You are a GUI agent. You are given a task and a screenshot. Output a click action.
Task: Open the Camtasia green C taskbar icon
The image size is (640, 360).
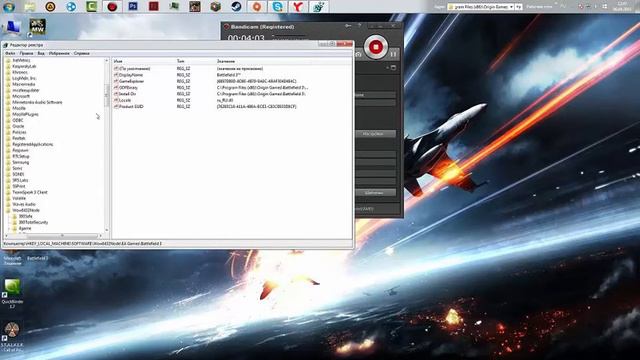91,7
